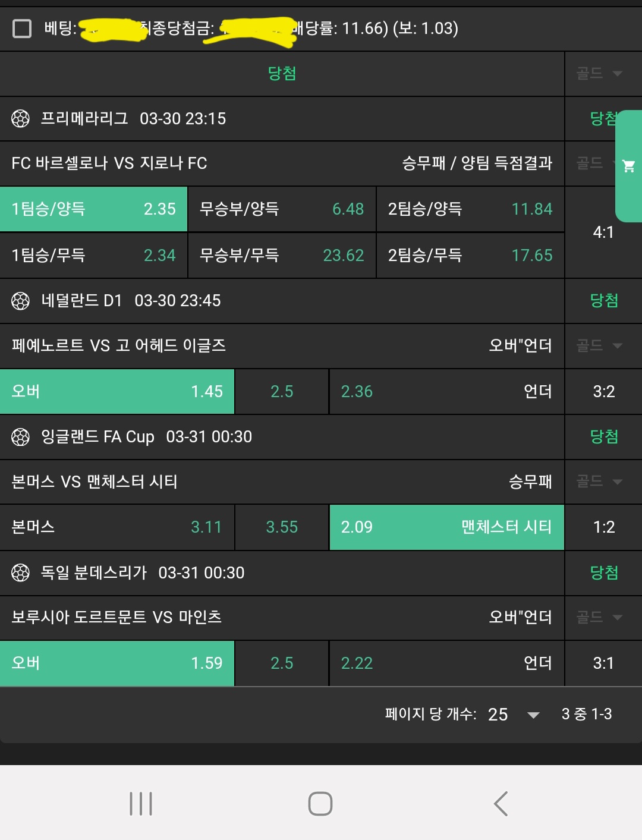Select 1팀승/양득 odds 2.35 option

(93, 209)
